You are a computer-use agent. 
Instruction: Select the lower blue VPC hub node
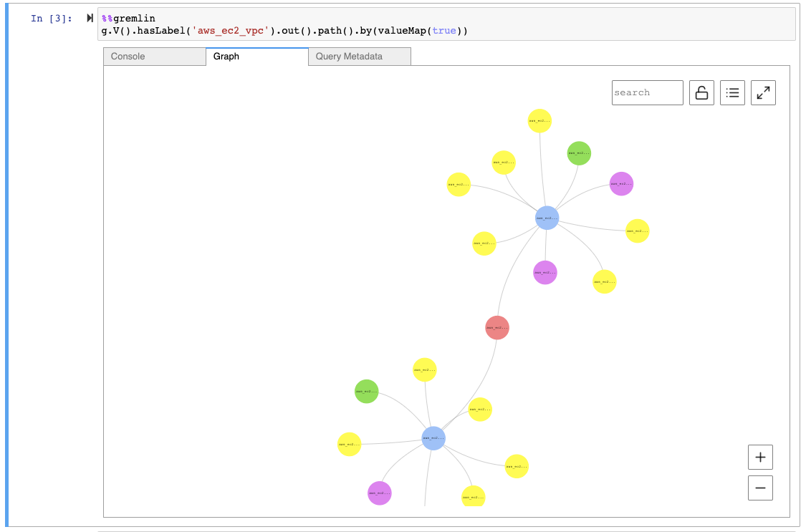(x=433, y=438)
